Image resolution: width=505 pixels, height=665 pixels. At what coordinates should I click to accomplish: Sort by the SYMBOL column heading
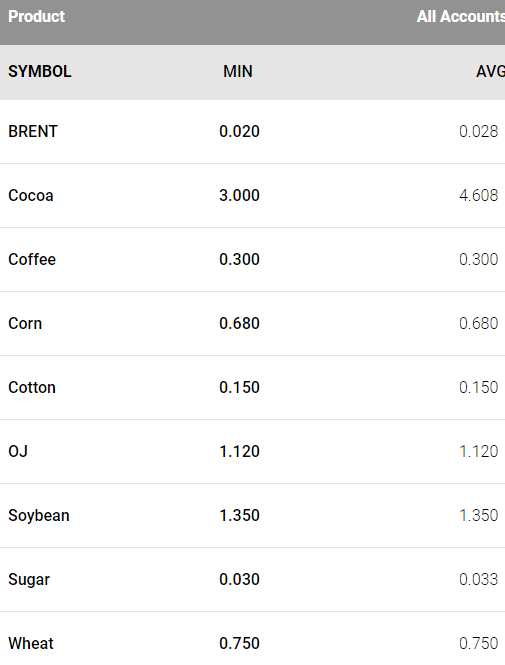(40, 71)
